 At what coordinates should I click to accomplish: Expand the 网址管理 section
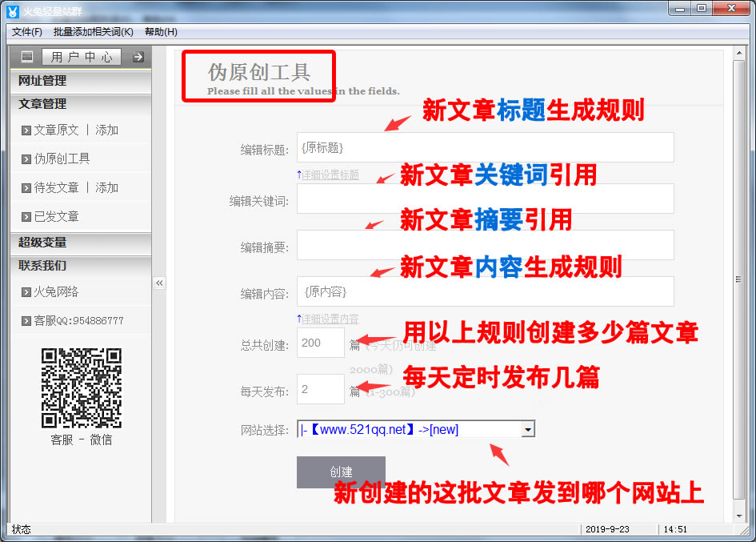pos(80,81)
